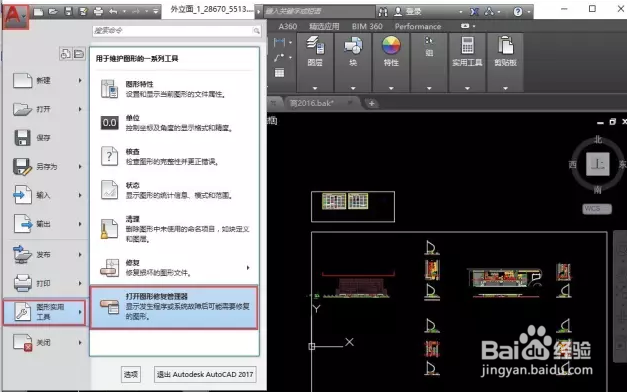Viewport: 627px width, 392px height.
Task: Switch to the BIM 360 ribbon tab
Action: click(x=367, y=26)
